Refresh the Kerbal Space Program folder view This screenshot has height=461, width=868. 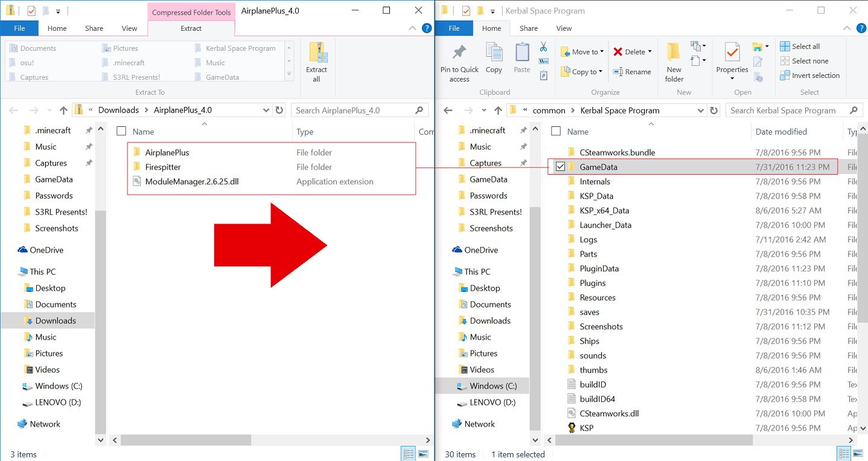tap(713, 111)
